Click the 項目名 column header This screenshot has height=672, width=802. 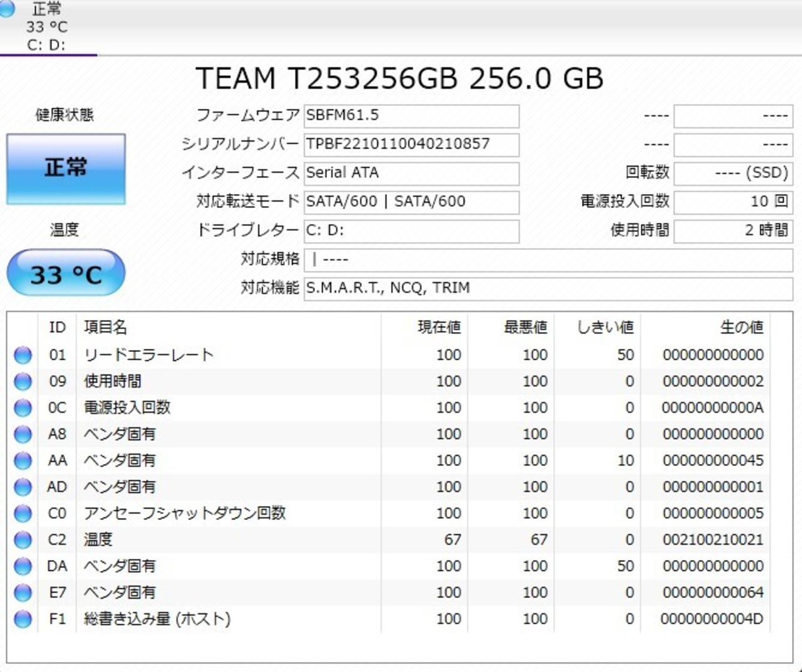[105, 327]
